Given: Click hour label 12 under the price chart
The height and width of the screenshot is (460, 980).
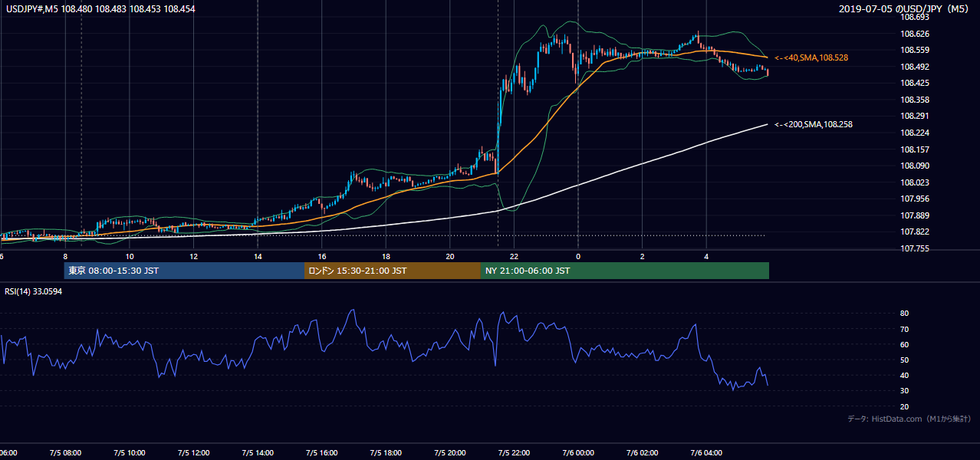Looking at the screenshot, I should [x=193, y=257].
